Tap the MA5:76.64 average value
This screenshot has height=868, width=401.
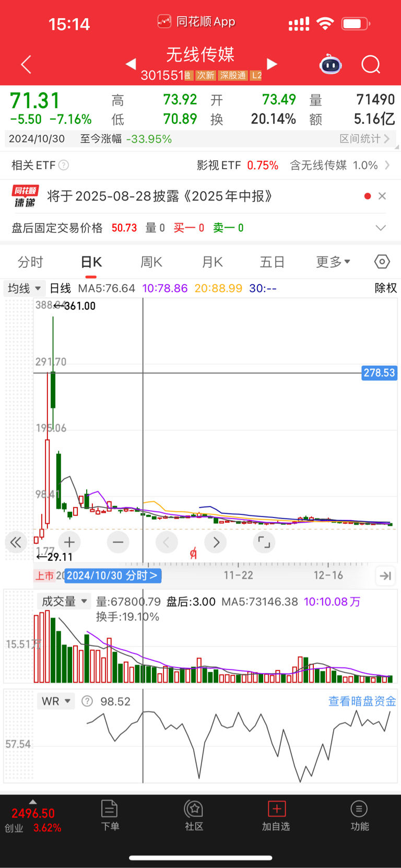[107, 288]
